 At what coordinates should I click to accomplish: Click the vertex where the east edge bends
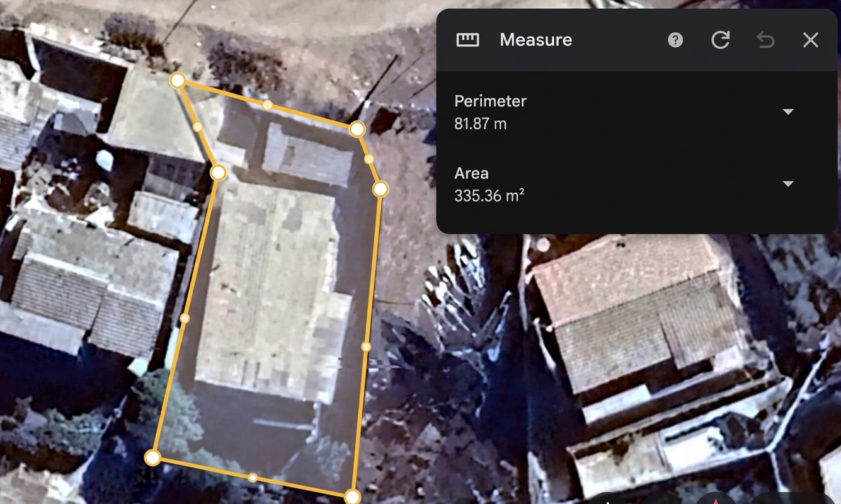(380, 189)
